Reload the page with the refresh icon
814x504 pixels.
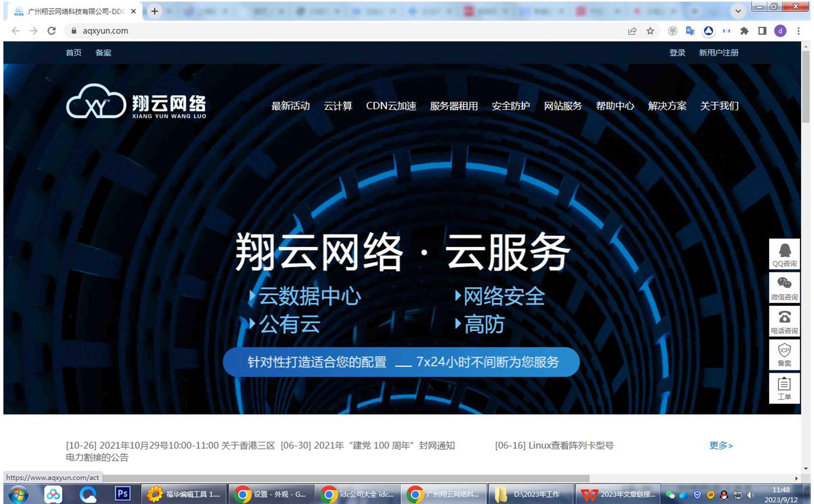click(x=52, y=31)
